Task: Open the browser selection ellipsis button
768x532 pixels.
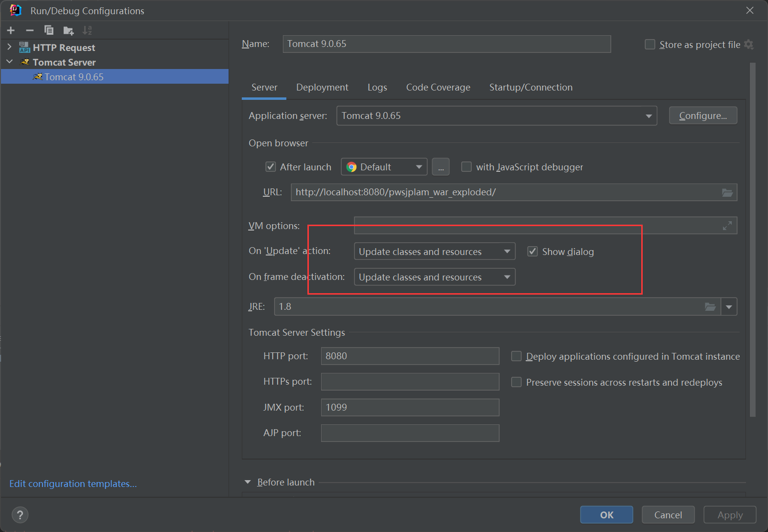Action: pyautogui.click(x=441, y=167)
